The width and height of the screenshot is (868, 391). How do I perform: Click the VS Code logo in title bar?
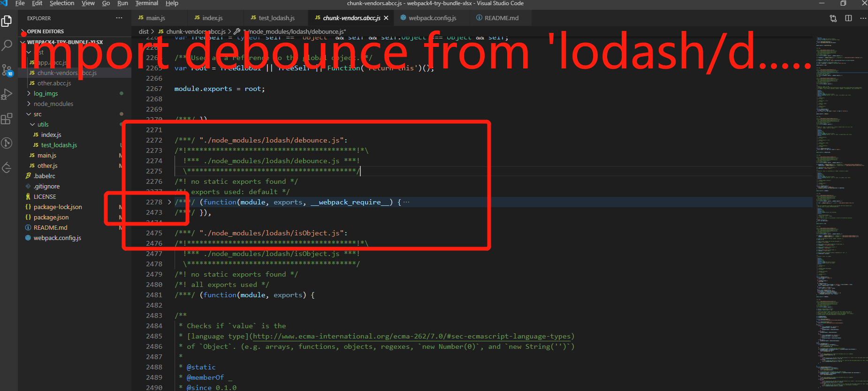(5, 3)
